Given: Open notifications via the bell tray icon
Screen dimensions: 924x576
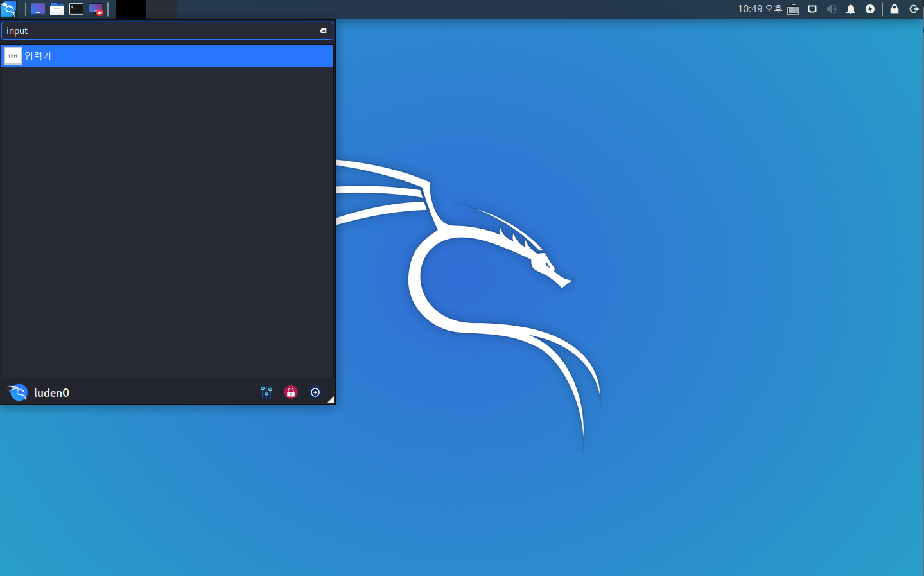Looking at the screenshot, I should (851, 9).
